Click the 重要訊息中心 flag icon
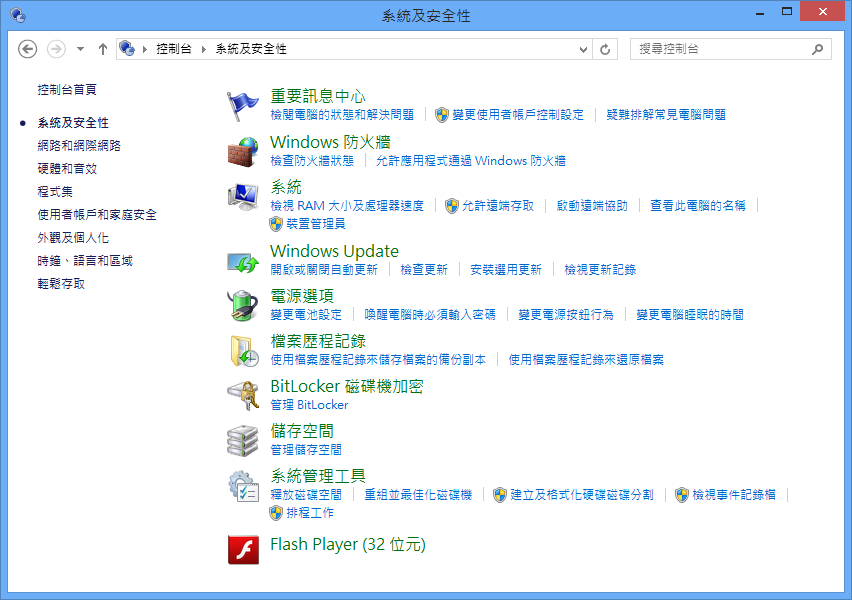Screen dimensions: 852x600 [243, 105]
